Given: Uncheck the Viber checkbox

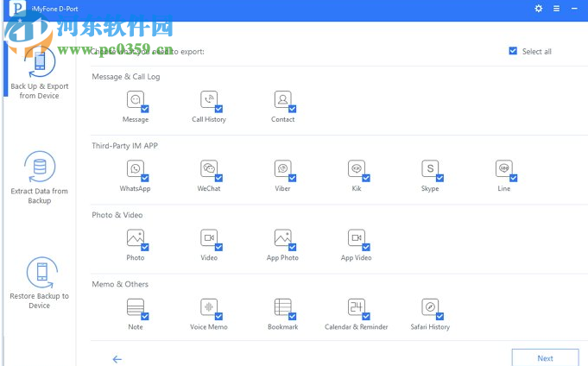Looking at the screenshot, I should [x=293, y=178].
